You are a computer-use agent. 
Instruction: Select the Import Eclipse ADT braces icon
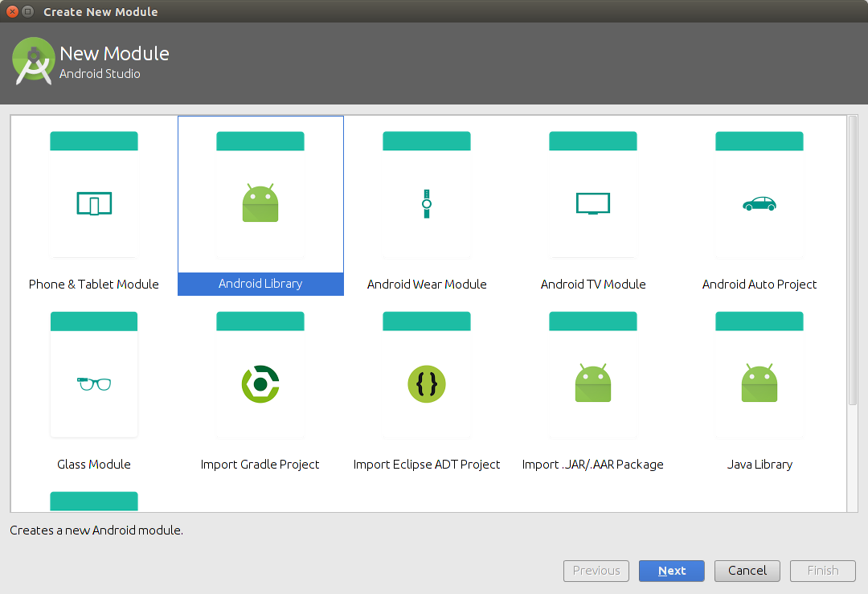[x=427, y=383]
